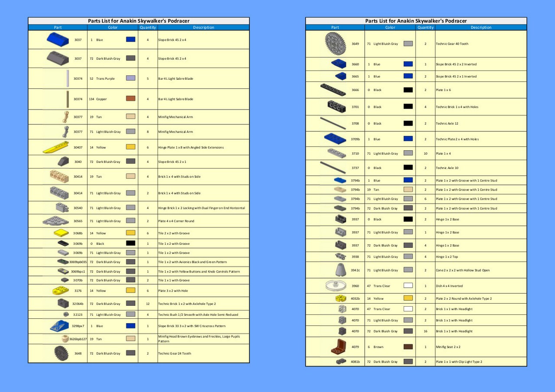Screen dimensions: 555x392
Task: Click the 3040 slope brick image
Action: click(64, 162)
